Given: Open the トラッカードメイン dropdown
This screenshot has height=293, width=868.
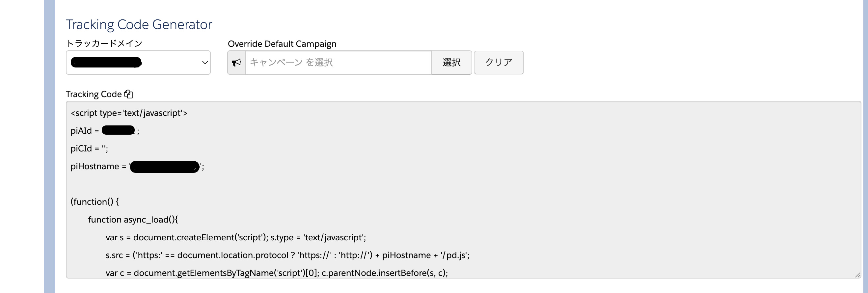Looking at the screenshot, I should [138, 63].
